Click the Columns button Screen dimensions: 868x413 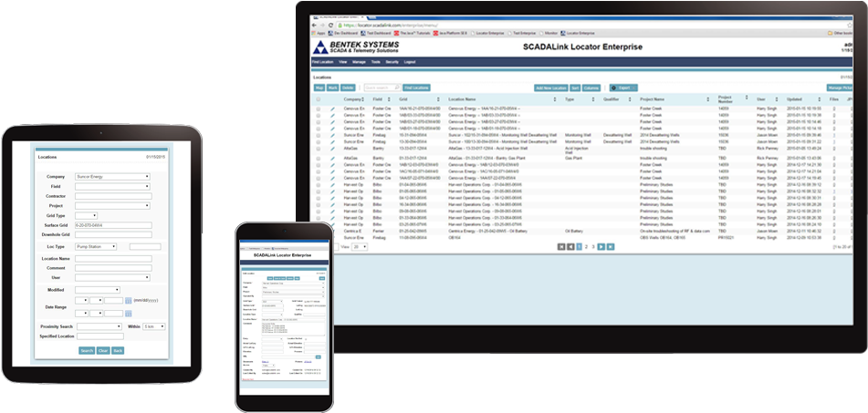591,88
